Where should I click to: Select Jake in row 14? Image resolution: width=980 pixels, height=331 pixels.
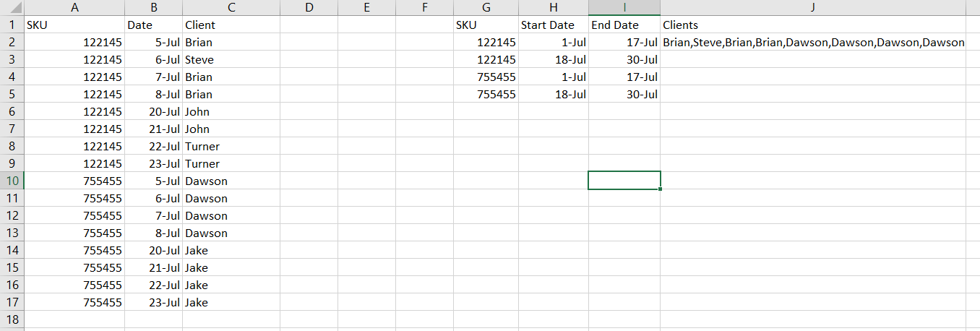[231, 250]
